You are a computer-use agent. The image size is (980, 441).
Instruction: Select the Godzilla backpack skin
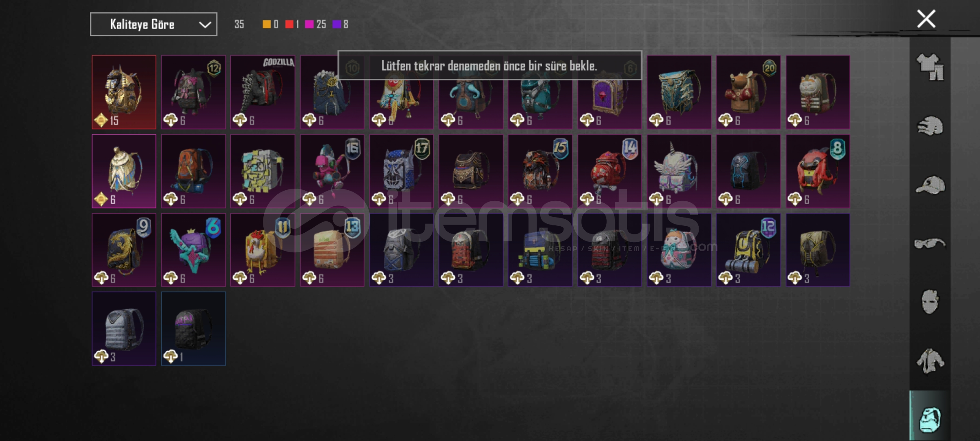pyautogui.click(x=263, y=92)
